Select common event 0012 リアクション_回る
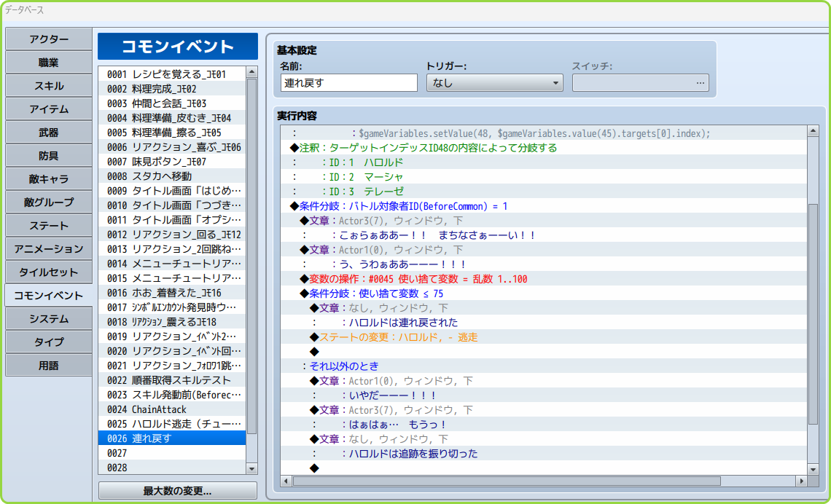The image size is (831, 504). pos(172,235)
